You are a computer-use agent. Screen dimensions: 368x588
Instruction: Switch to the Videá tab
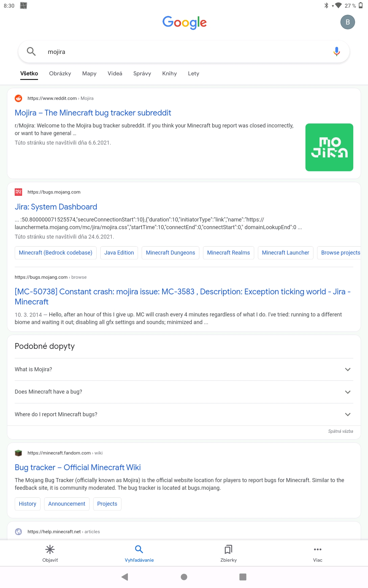(x=115, y=73)
